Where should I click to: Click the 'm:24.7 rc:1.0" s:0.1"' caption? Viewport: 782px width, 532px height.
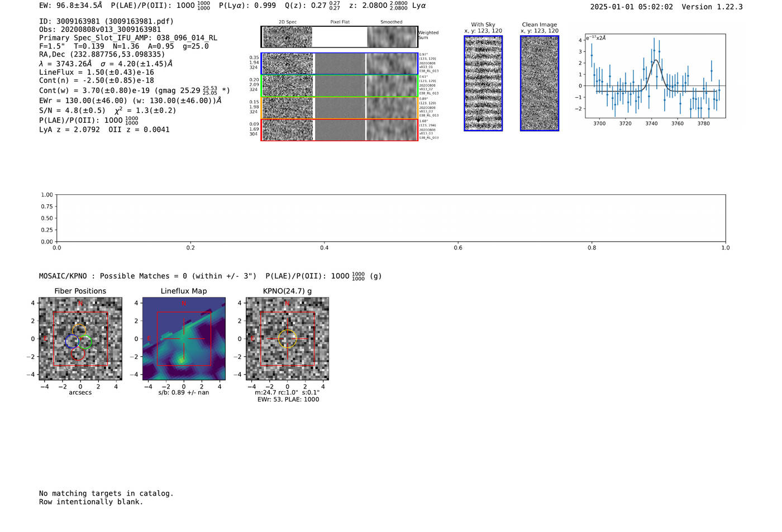pos(287,392)
